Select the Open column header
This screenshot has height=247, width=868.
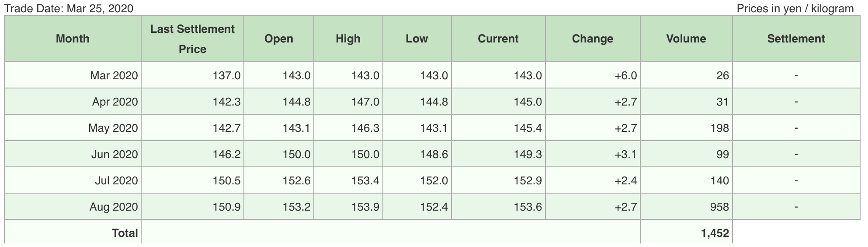click(x=279, y=39)
